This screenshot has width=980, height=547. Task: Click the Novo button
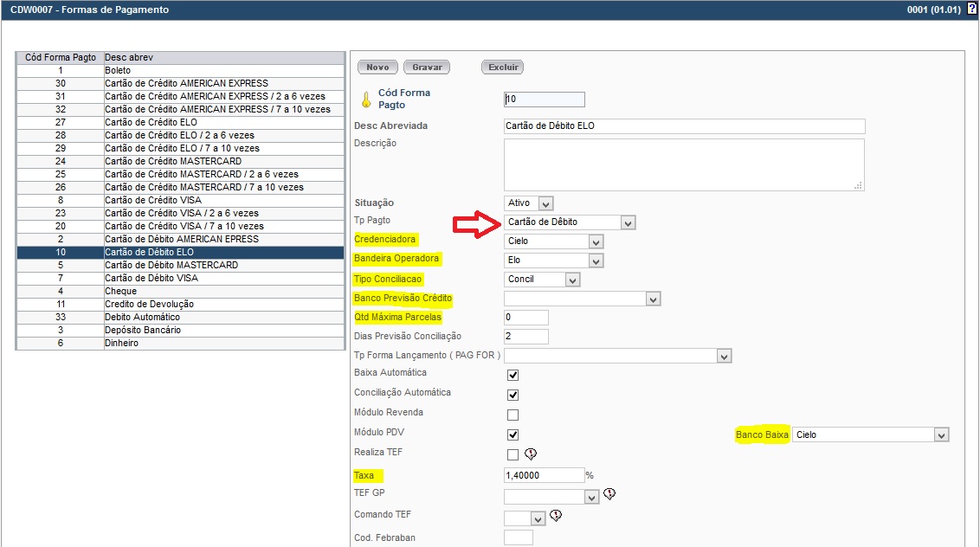pyautogui.click(x=377, y=68)
